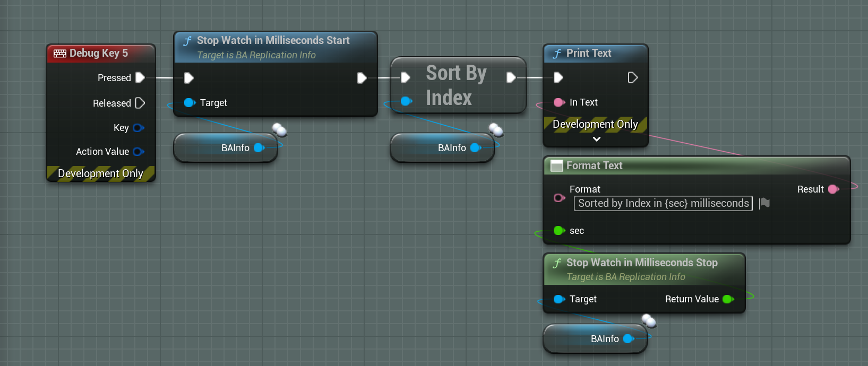Click the BAInfo output pin below Sort By Index
Image resolution: width=868 pixels, height=366 pixels.
(476, 148)
